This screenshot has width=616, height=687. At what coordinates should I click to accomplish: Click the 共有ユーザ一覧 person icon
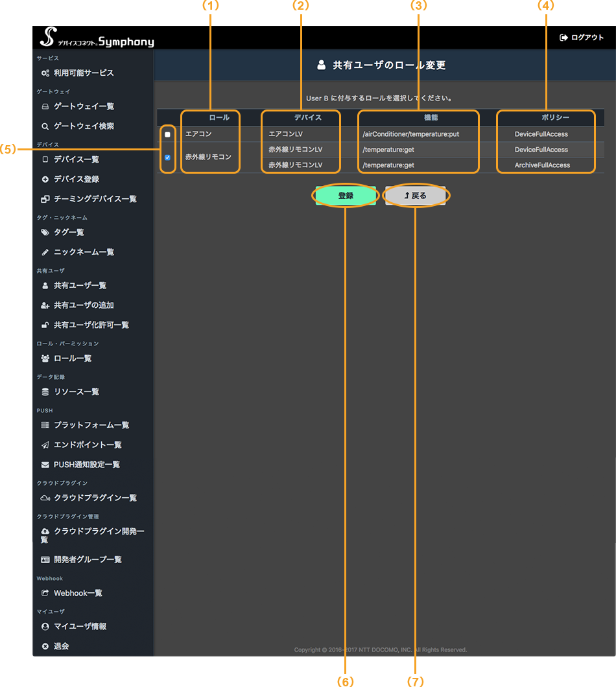45,286
